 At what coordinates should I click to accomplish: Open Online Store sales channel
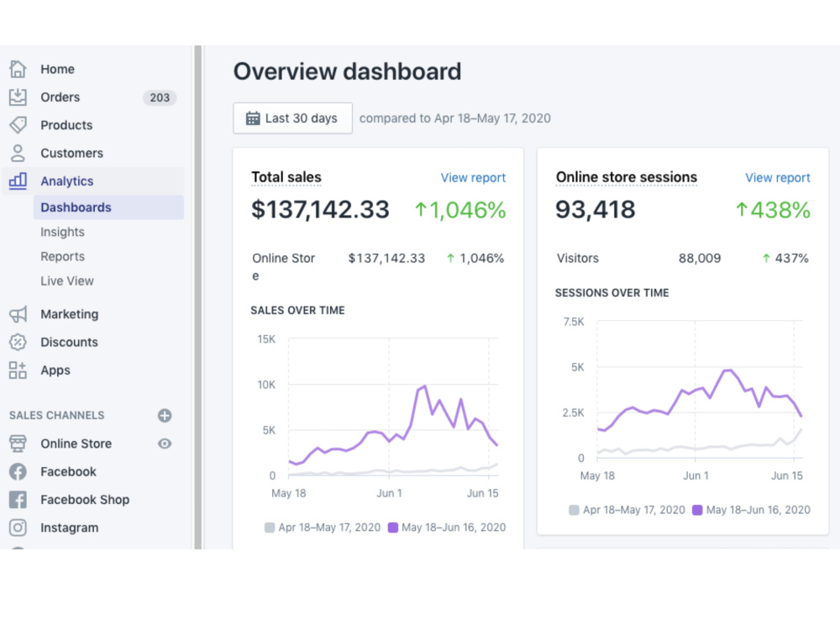click(76, 444)
